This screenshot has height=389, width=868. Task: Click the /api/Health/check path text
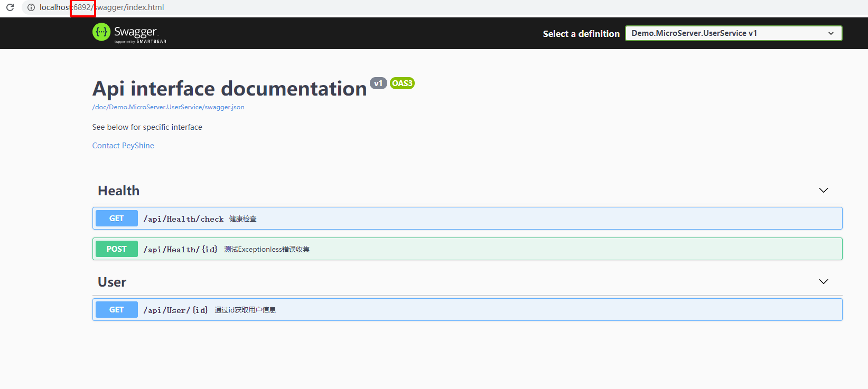tap(183, 219)
